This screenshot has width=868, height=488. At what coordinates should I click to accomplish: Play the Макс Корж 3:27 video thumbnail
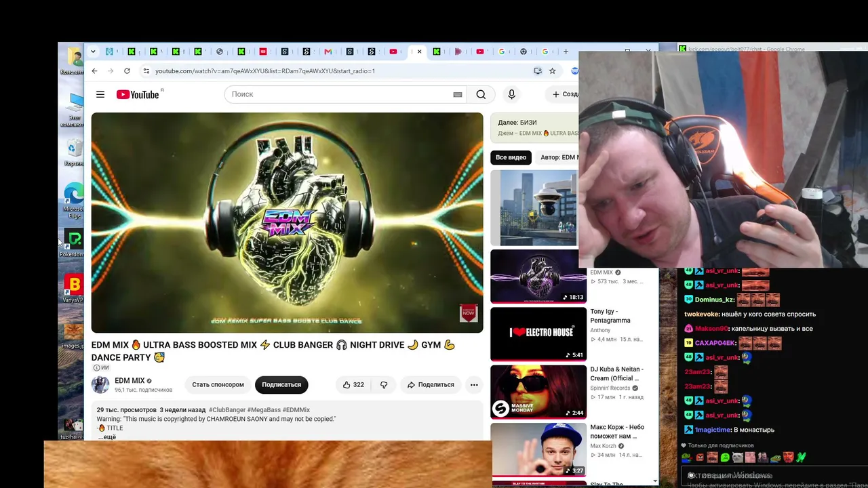click(538, 449)
